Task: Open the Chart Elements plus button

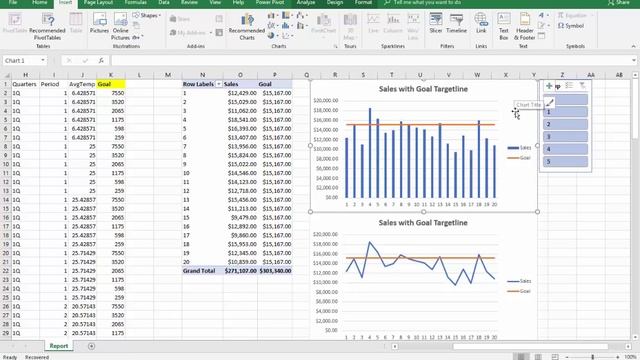Action: (549, 86)
